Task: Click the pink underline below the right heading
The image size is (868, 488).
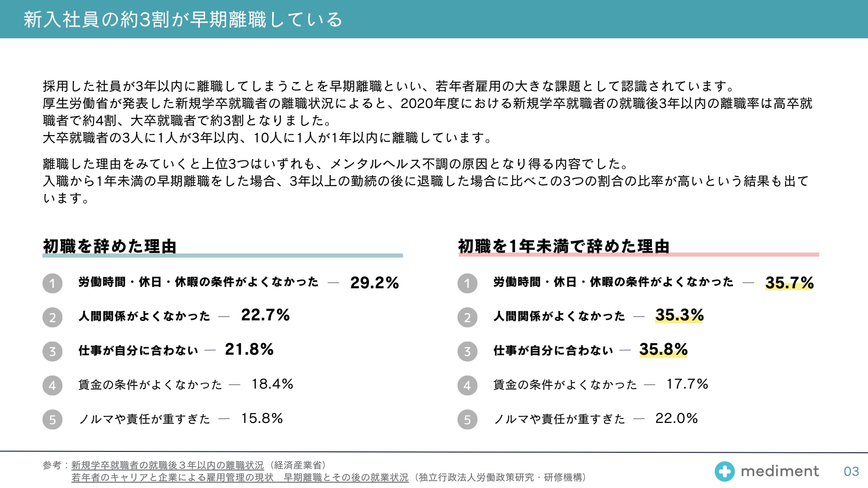Action: point(639,255)
